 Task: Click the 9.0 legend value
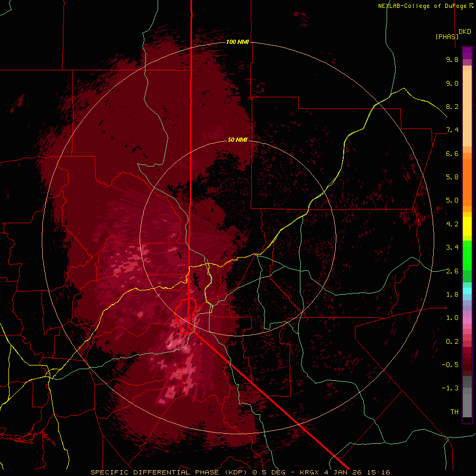452,83
